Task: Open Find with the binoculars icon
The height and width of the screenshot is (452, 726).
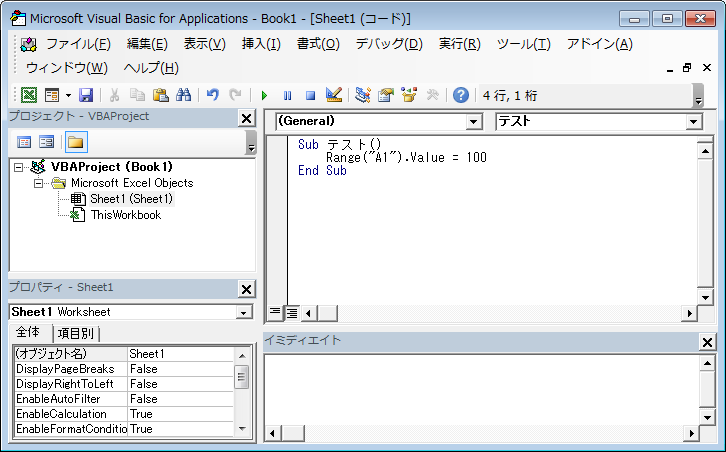Action: [183, 95]
